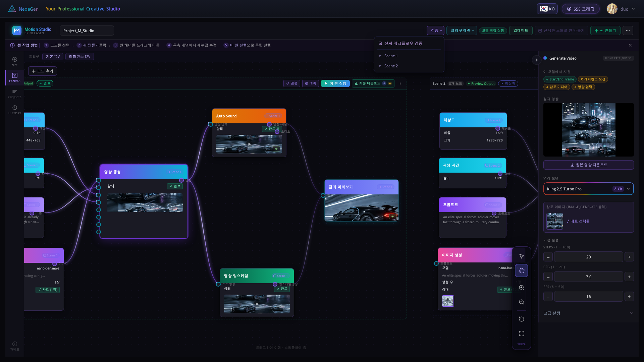
Task: Click the NexaGen triangle logo
Action: (12, 9)
